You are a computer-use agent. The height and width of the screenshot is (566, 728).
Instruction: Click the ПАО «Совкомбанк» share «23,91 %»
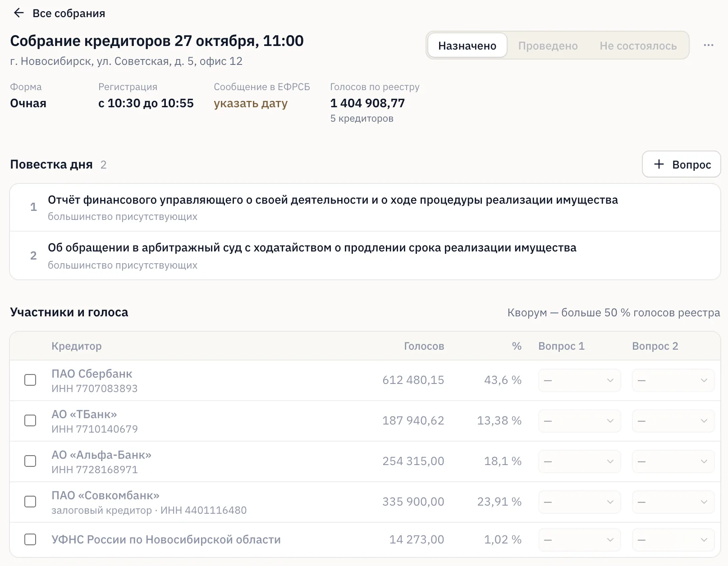(499, 502)
